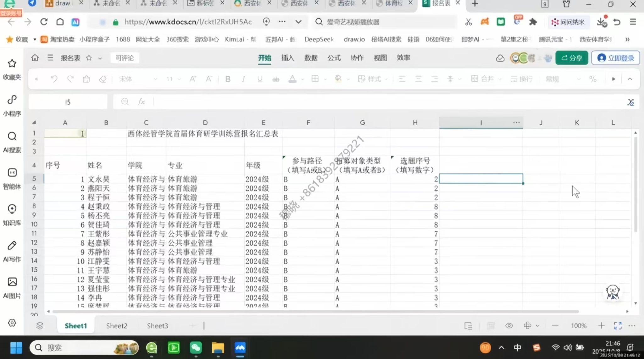Click the eraser clear-format icon
This screenshot has height=359, width=644.
tap(103, 79)
